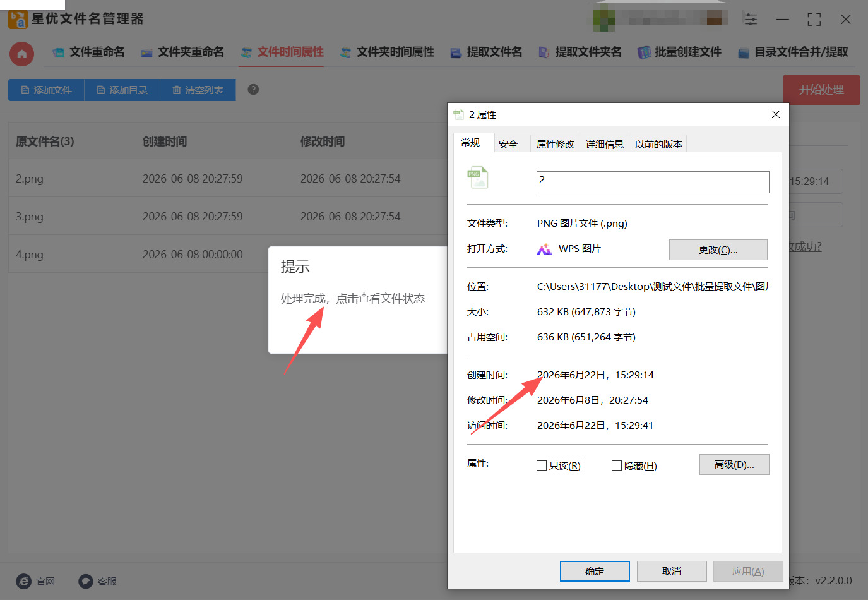This screenshot has height=600, width=868.
Task: Open the 以前的版本 tab in properties
Action: pos(658,144)
